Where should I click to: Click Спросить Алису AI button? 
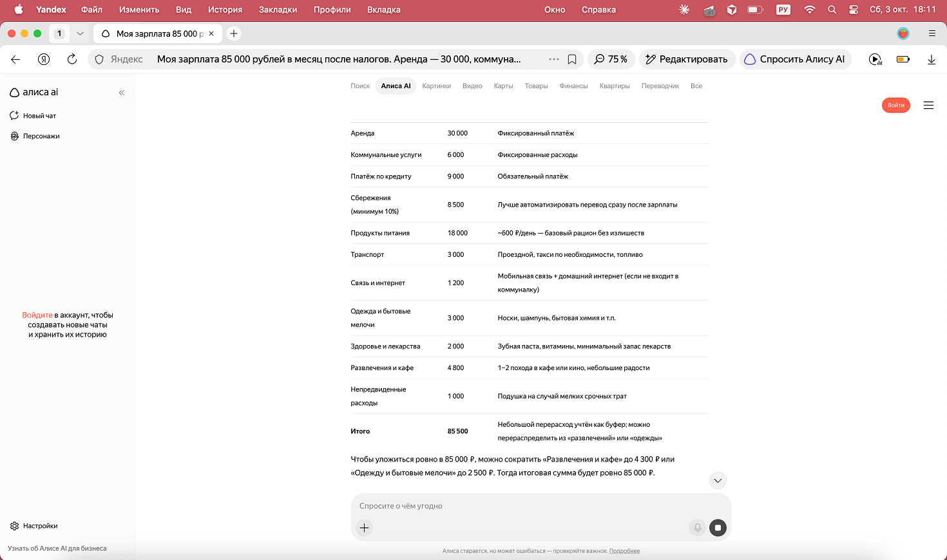[795, 59]
